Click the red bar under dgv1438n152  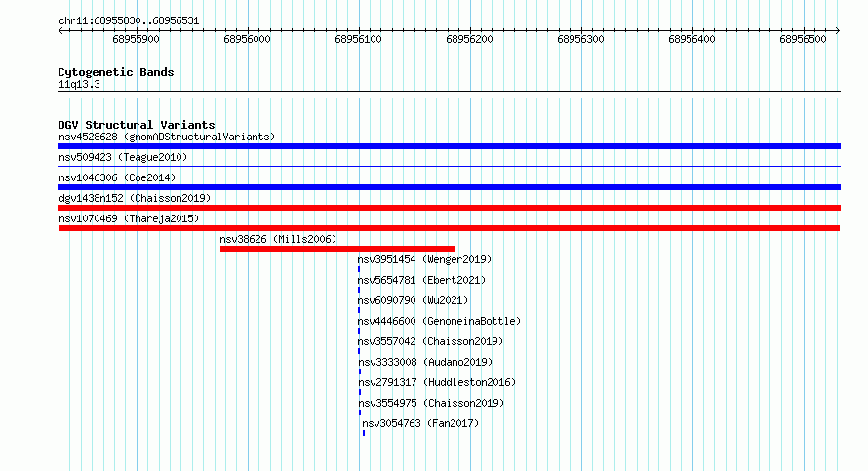click(x=449, y=208)
